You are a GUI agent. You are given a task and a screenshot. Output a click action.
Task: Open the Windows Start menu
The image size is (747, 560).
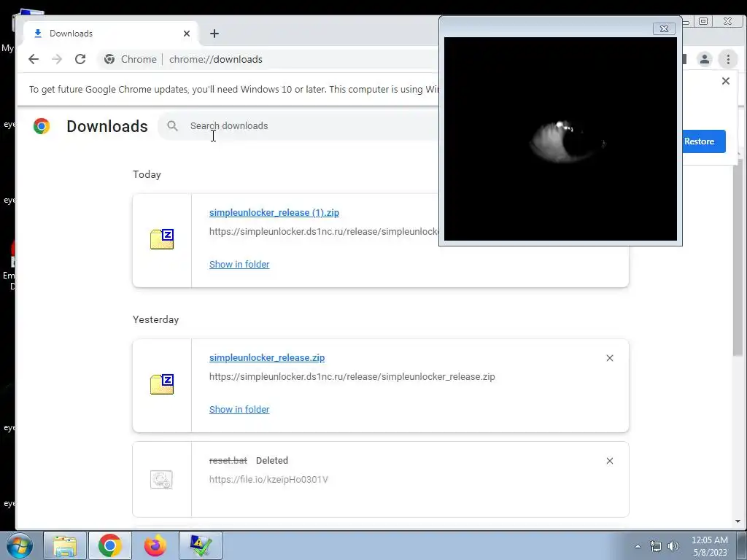click(19, 545)
